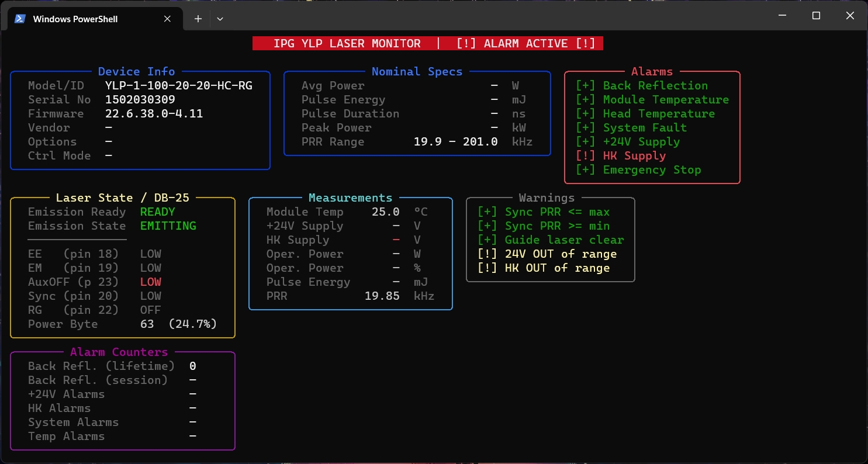Click the [+] indicator for Sync PRR <= max
868x464 pixels.
(487, 212)
